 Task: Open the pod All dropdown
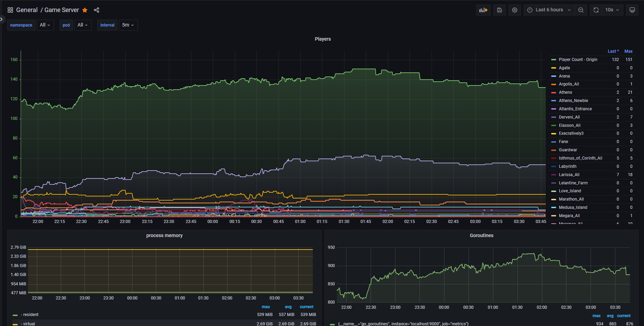pos(83,25)
